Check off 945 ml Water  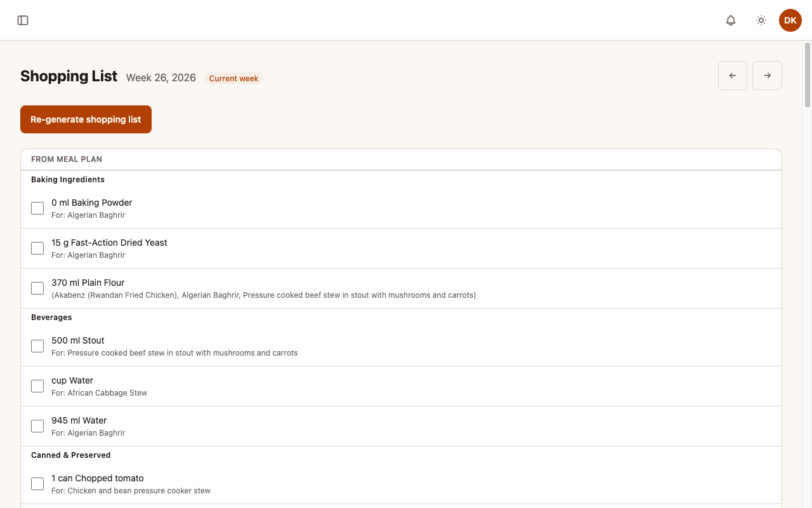[37, 426]
